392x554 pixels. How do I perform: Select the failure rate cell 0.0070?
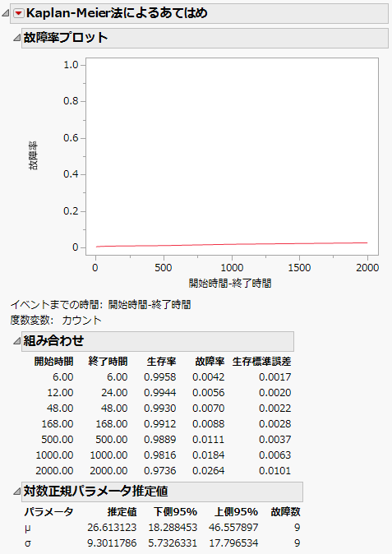209,408
